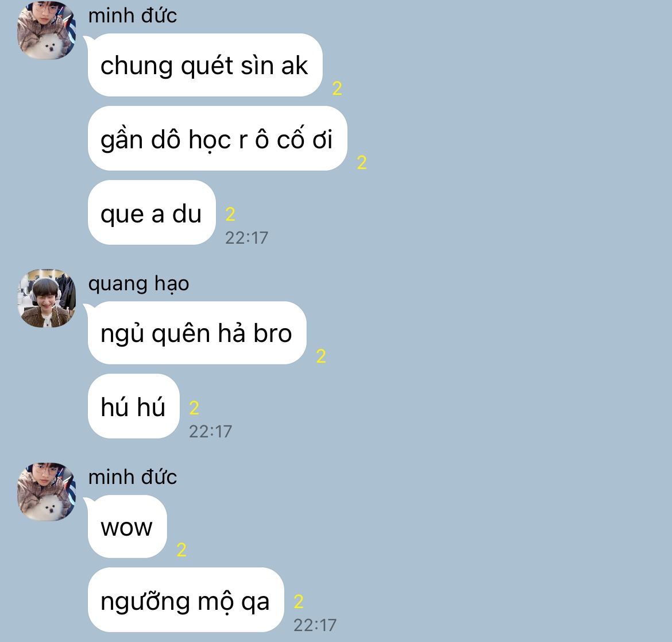
Task: Select the 'hú hú' message bubble
Action: pos(134,406)
